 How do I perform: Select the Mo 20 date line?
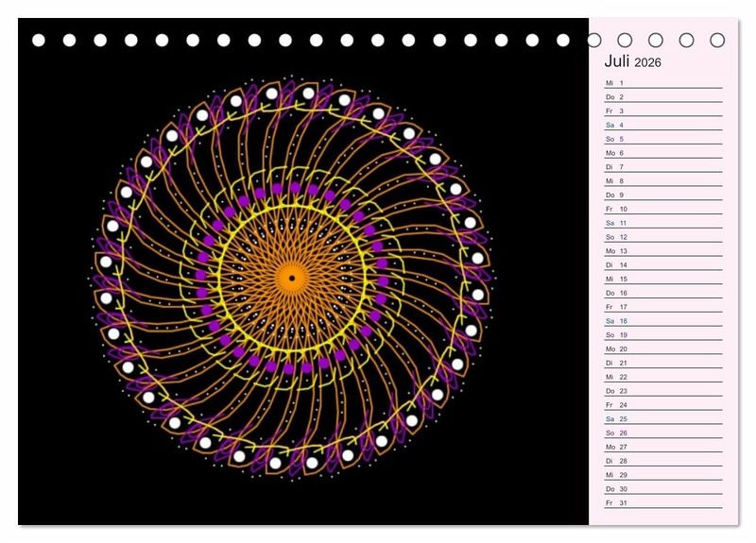pyautogui.click(x=663, y=348)
